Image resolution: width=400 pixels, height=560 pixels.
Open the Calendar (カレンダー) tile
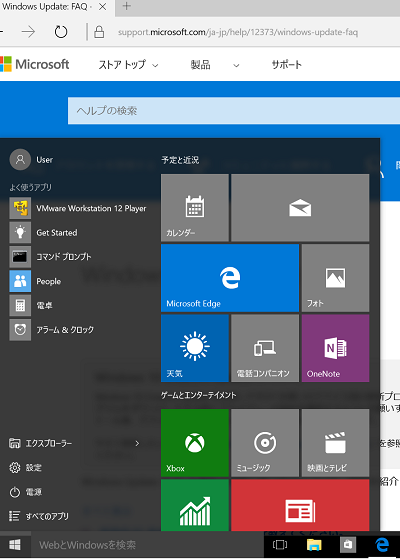tap(195, 208)
